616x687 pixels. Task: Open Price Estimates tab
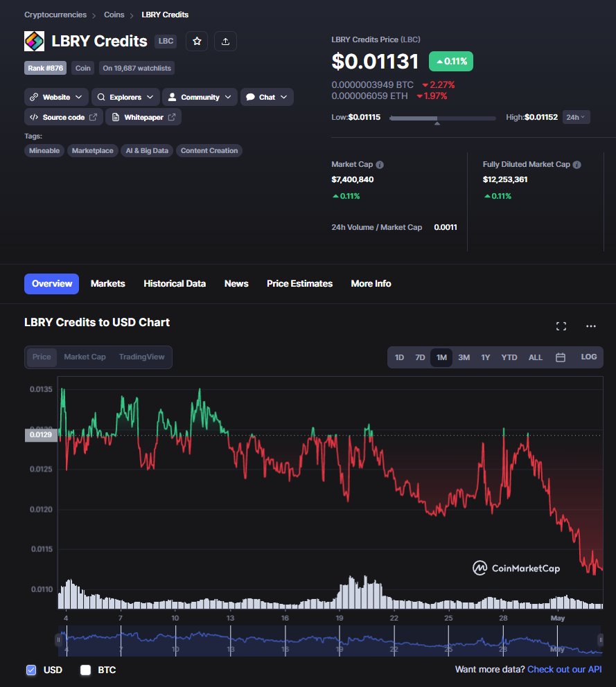coord(299,284)
